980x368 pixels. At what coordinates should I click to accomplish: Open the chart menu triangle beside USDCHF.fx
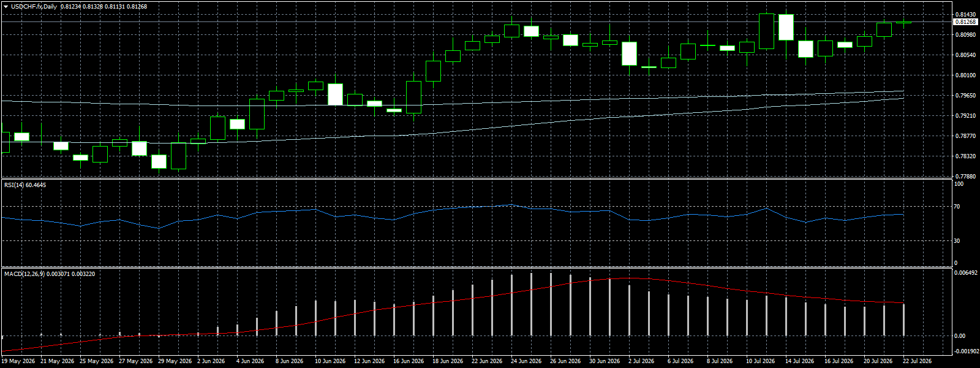pos(6,6)
